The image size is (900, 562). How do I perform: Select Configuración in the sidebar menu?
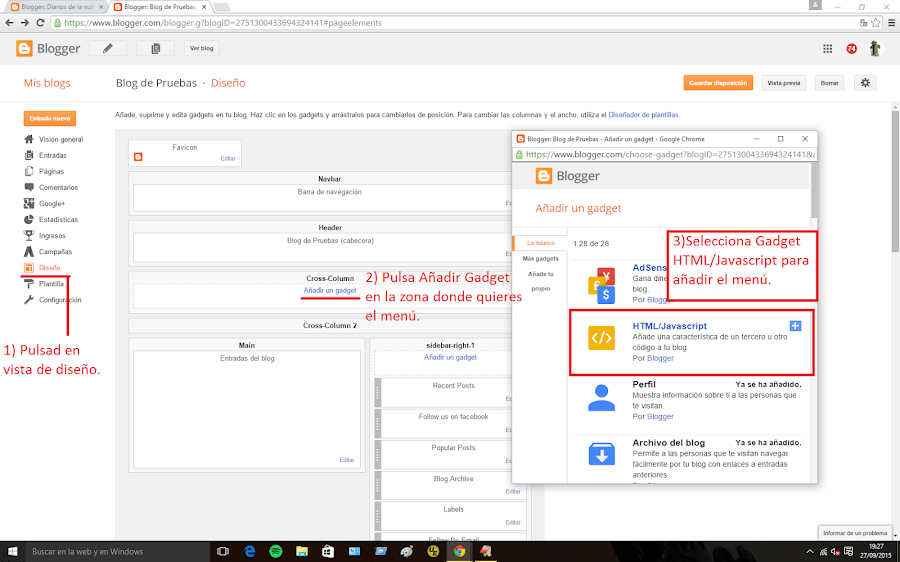60,300
